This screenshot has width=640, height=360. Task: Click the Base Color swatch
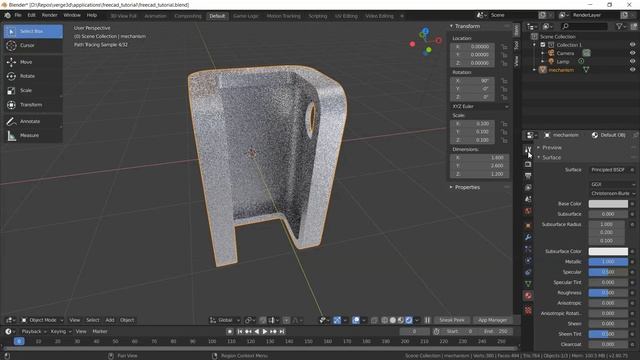point(608,204)
